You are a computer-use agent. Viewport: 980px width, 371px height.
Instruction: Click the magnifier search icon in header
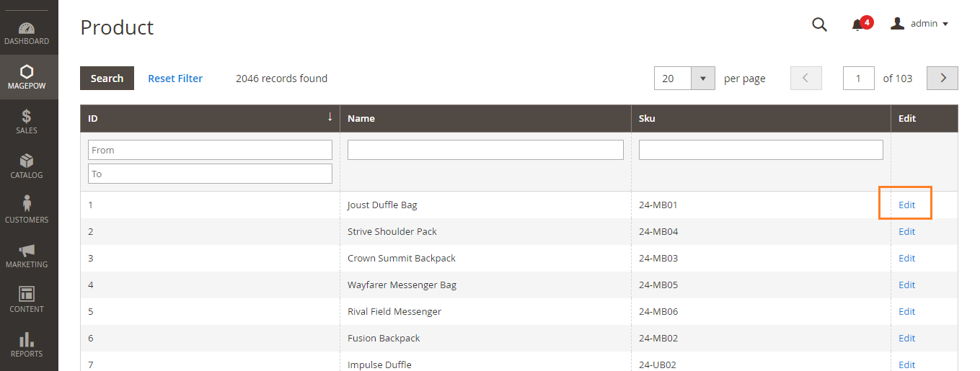819,24
